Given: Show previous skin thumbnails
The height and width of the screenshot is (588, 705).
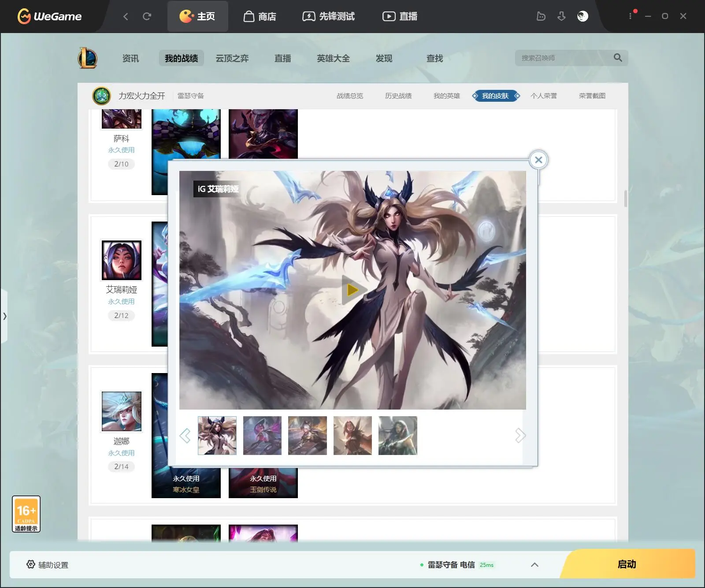Looking at the screenshot, I should click(185, 436).
